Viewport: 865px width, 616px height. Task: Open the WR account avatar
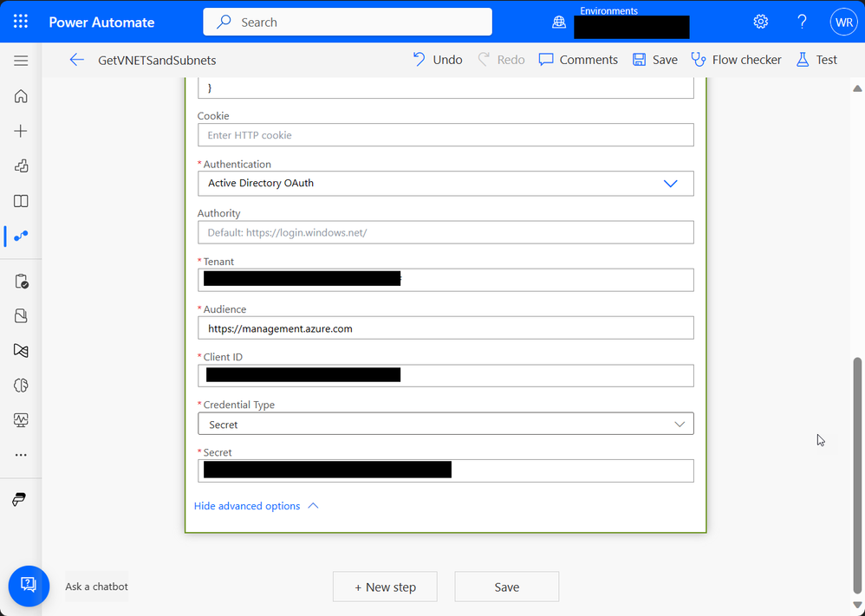[843, 22]
